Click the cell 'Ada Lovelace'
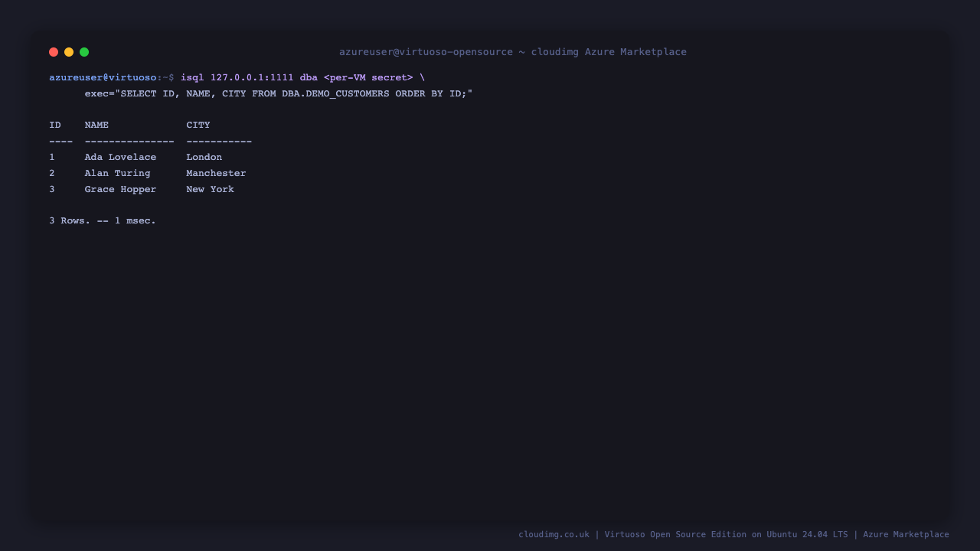This screenshot has width=980, height=551. [120, 157]
